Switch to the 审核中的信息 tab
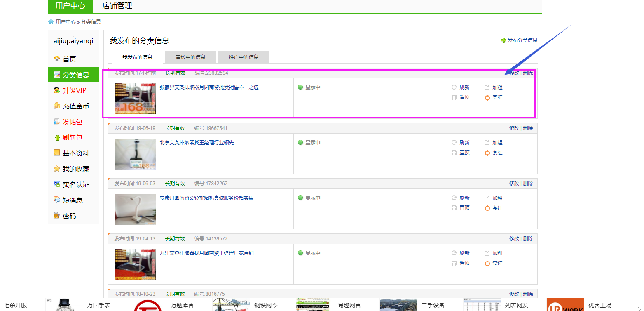Image resolution: width=644 pixels, height=311 pixels. coord(190,57)
